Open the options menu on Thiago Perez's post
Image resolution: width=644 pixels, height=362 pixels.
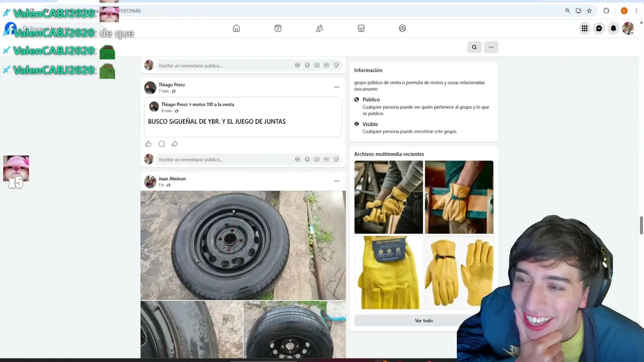coord(337,87)
